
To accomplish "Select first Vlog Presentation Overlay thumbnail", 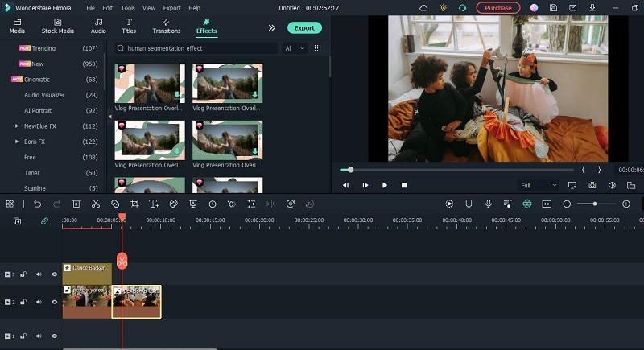I will (x=150, y=83).
